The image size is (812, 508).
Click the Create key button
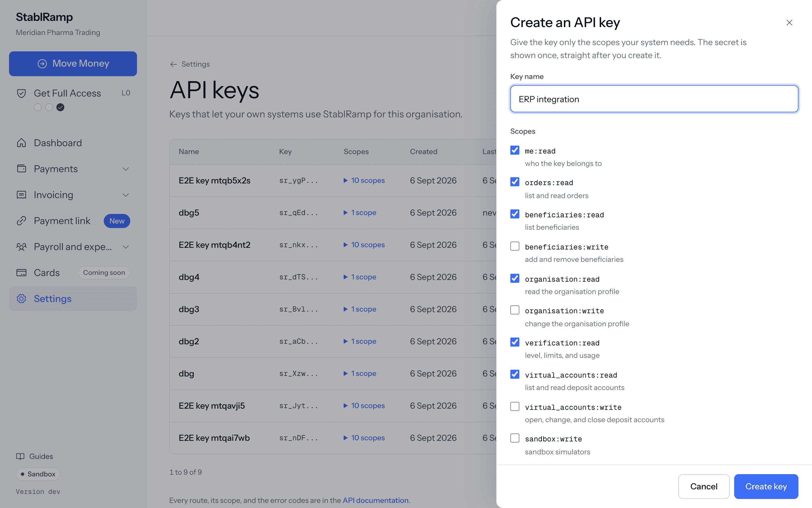(x=766, y=487)
